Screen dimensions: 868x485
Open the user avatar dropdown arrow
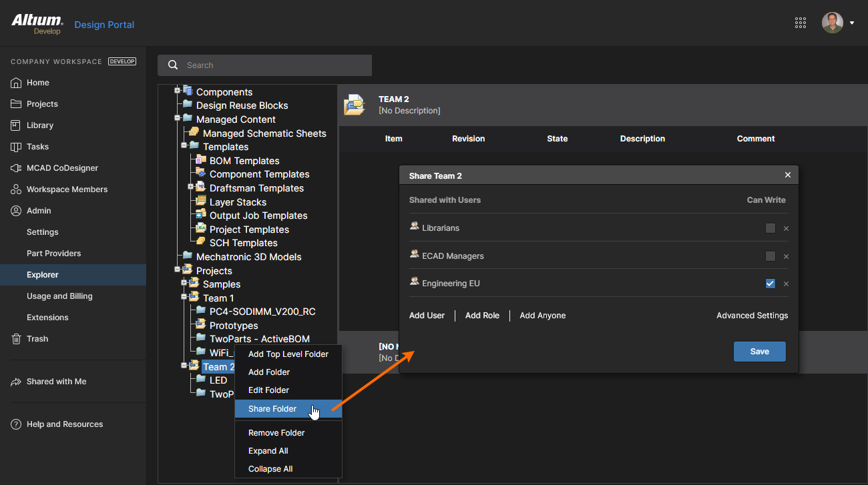pyautogui.click(x=852, y=23)
